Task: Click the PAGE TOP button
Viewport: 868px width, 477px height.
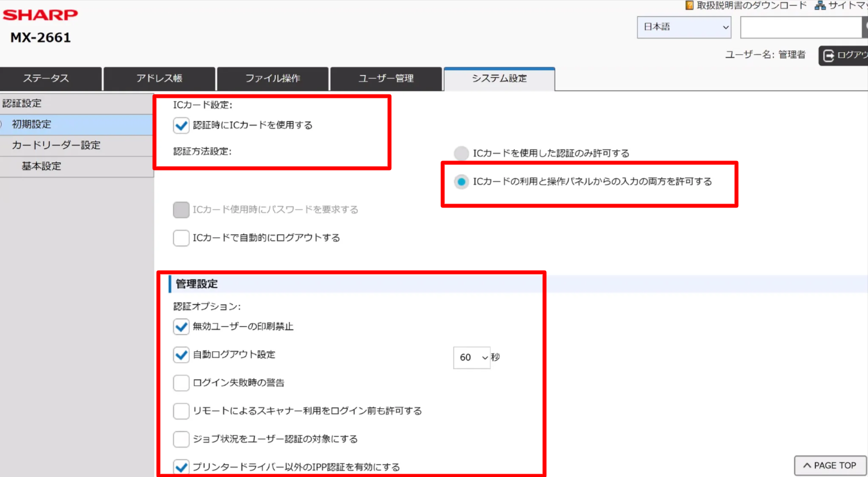Action: [830, 465]
